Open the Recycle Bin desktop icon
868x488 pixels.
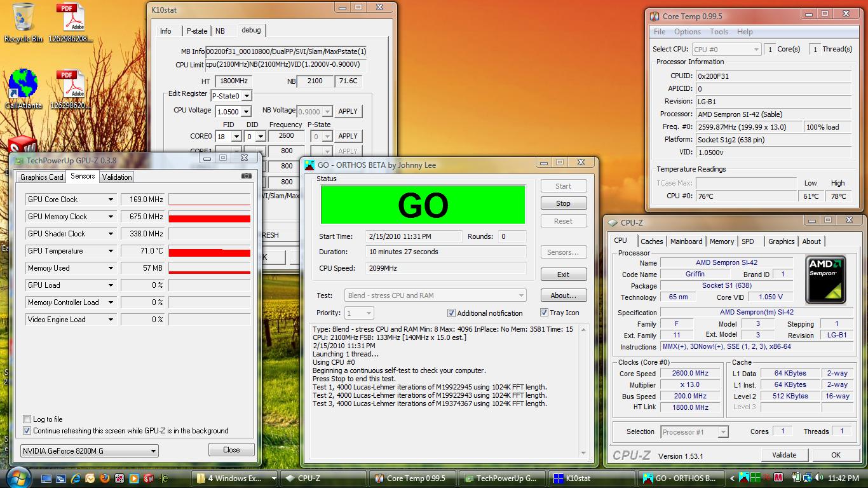23,23
